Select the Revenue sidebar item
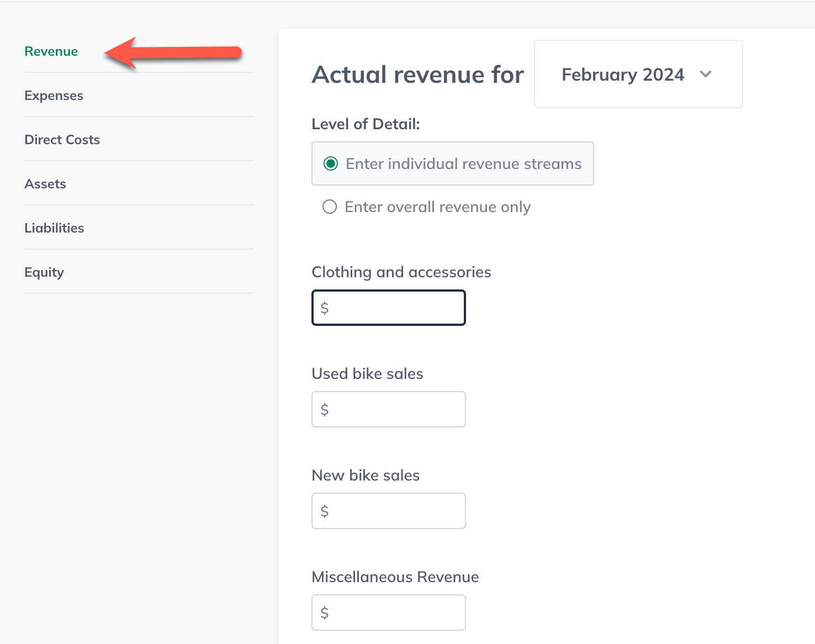 [51, 51]
